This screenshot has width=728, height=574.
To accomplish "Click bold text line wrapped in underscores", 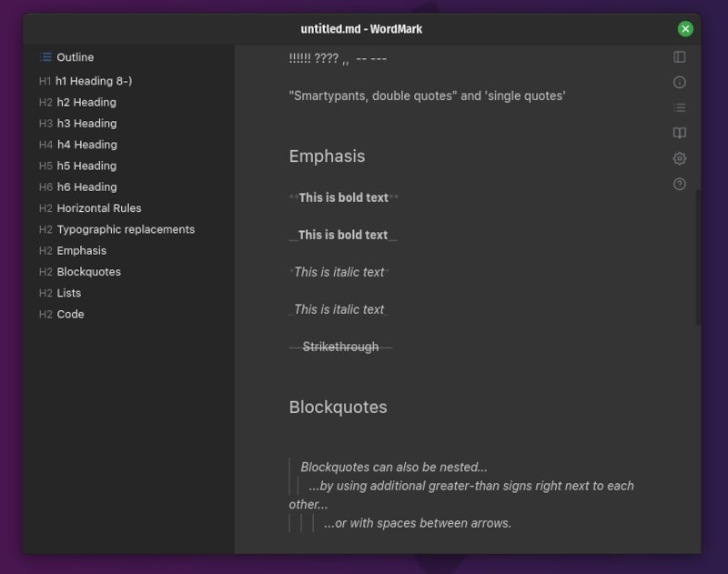I will [343, 235].
